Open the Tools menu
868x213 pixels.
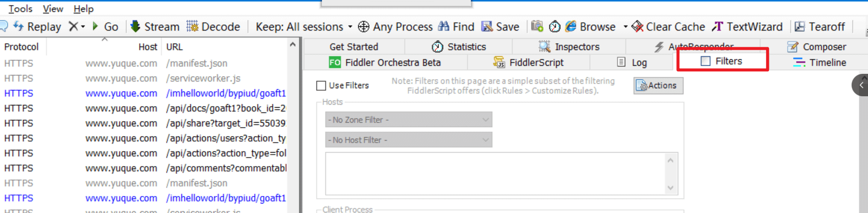point(20,8)
